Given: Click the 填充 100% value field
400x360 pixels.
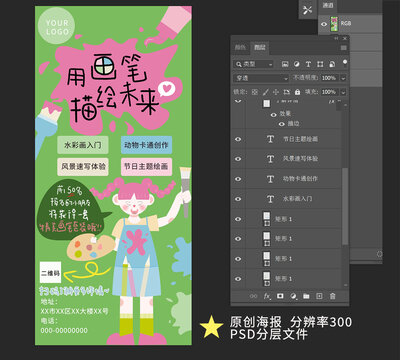Looking at the screenshot, I should [329, 92].
